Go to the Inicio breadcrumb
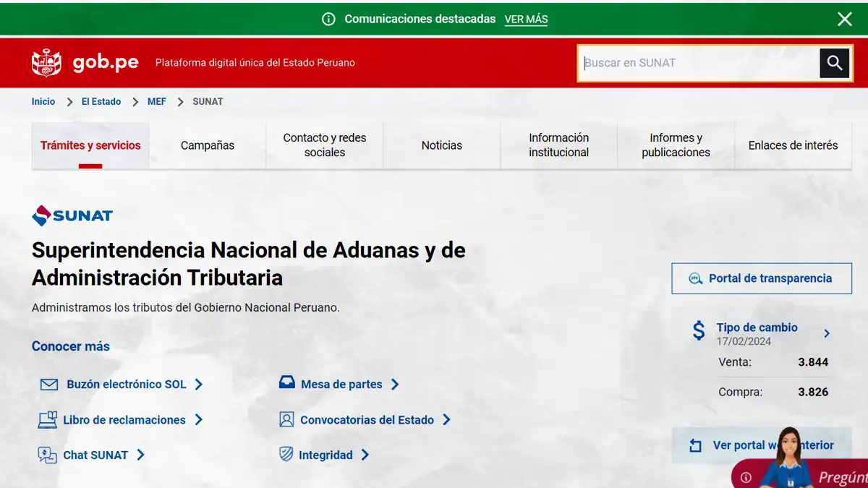Viewport: 868px width, 488px height. pyautogui.click(x=43, y=101)
